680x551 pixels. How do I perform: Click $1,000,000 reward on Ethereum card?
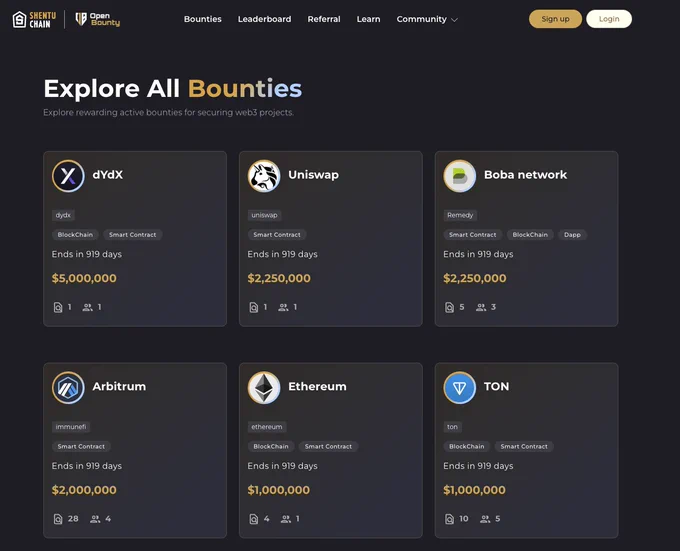point(278,490)
